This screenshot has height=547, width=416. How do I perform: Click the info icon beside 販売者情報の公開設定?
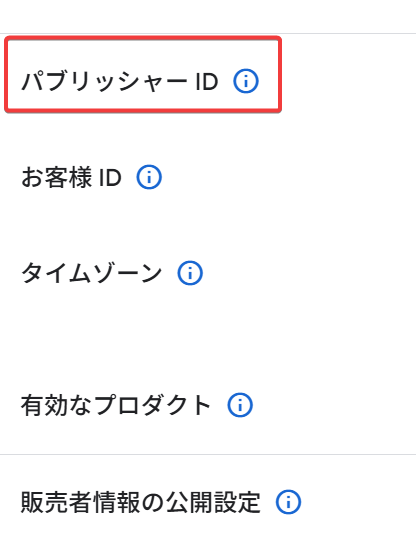click(288, 502)
